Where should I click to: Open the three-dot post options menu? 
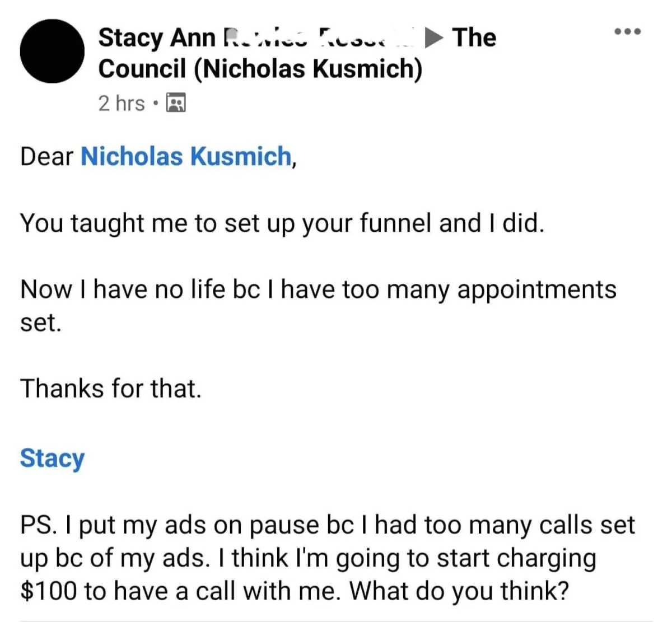click(627, 31)
